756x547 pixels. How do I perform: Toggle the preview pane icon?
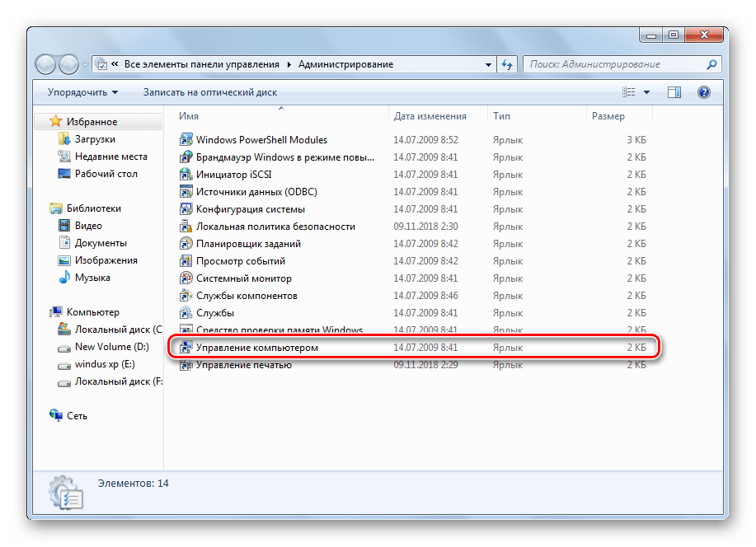pos(674,92)
